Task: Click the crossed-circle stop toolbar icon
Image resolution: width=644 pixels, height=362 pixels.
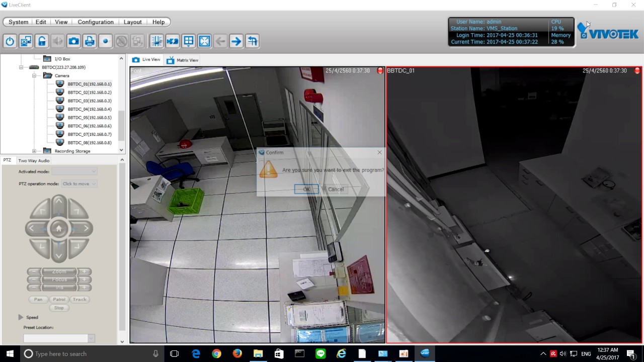Action: 121,41
